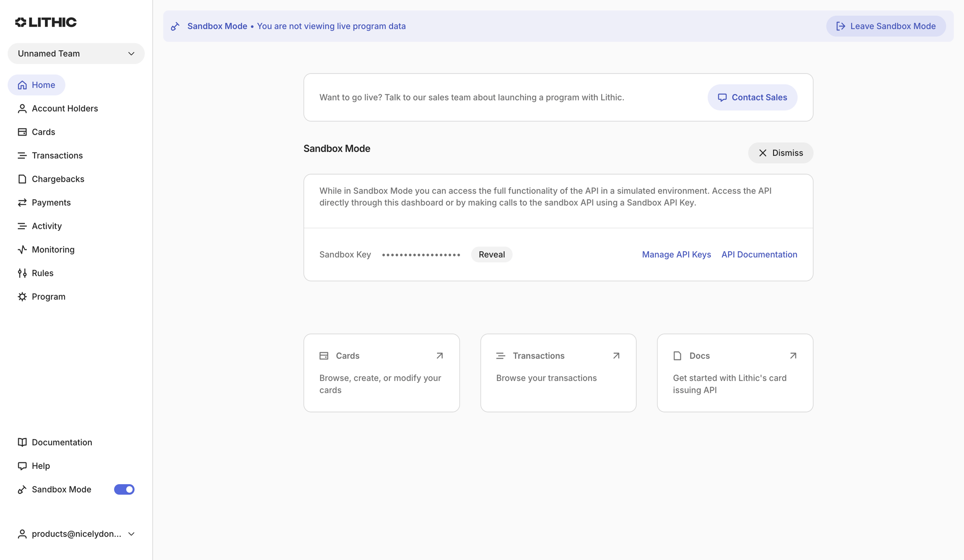This screenshot has height=560, width=964.
Task: Click the 'Want to go live?' message
Action: point(472,97)
